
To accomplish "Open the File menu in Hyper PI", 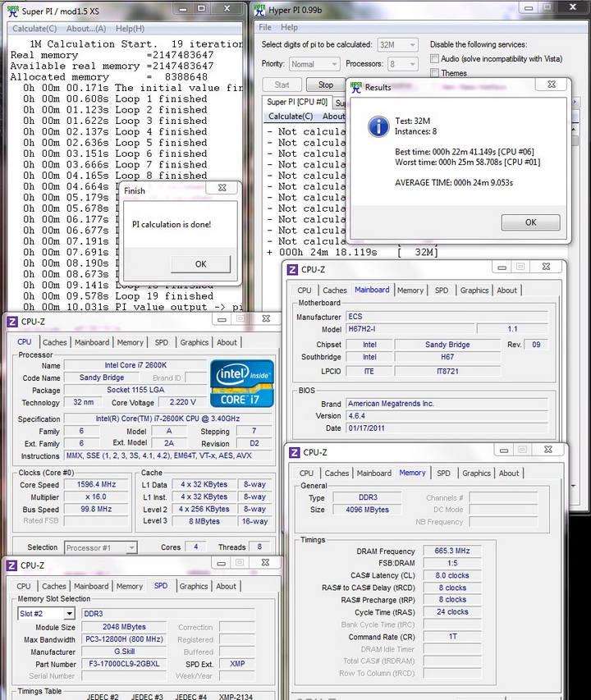I will 265,27.
